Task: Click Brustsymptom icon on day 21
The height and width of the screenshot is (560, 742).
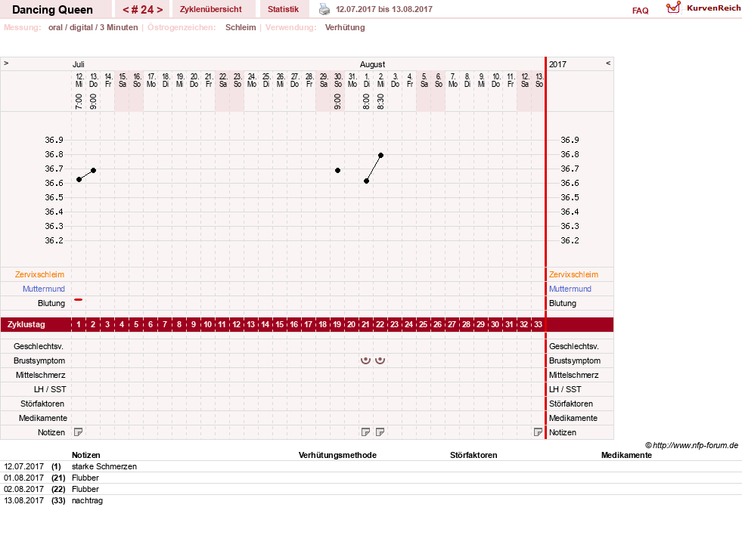Action: (x=365, y=360)
